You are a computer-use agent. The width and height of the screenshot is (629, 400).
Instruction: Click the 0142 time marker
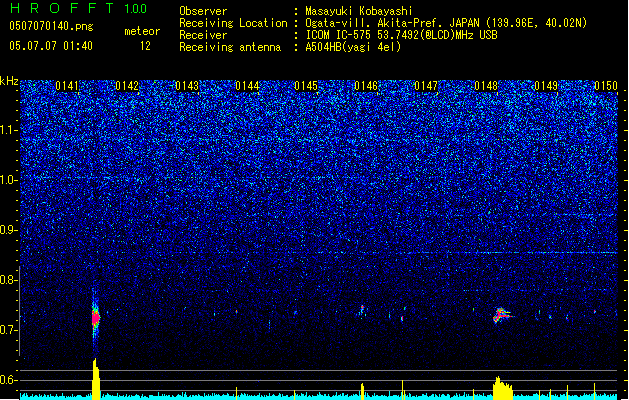point(127,86)
